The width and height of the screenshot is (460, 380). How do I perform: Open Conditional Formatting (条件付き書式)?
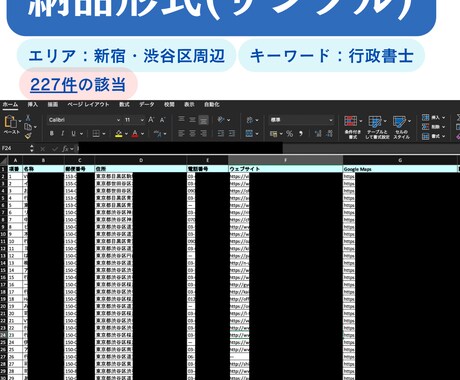353,127
